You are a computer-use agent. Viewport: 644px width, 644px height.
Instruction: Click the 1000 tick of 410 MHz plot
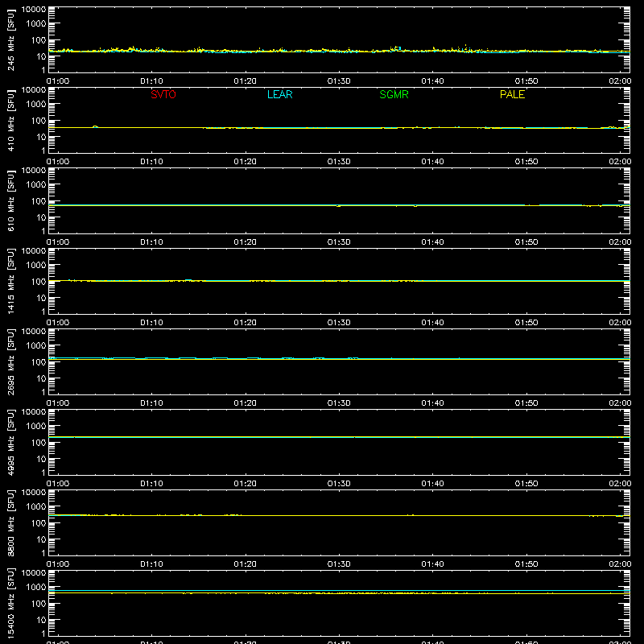(36, 105)
